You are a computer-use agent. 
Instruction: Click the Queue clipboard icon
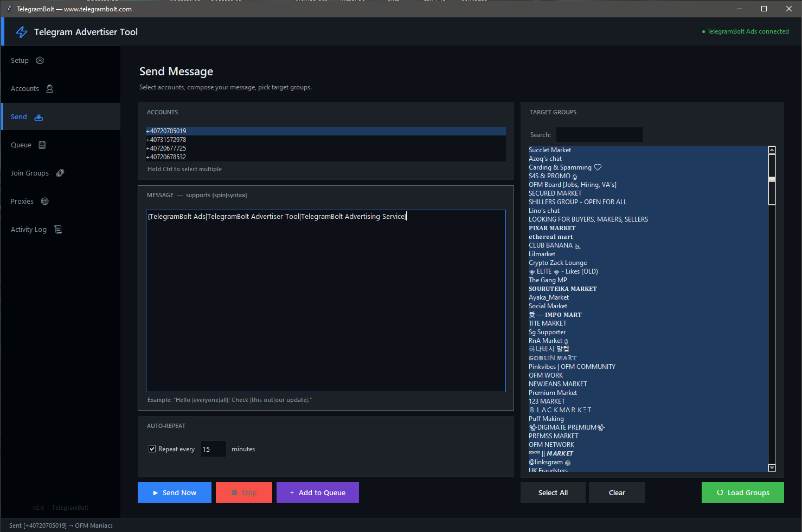pyautogui.click(x=42, y=145)
